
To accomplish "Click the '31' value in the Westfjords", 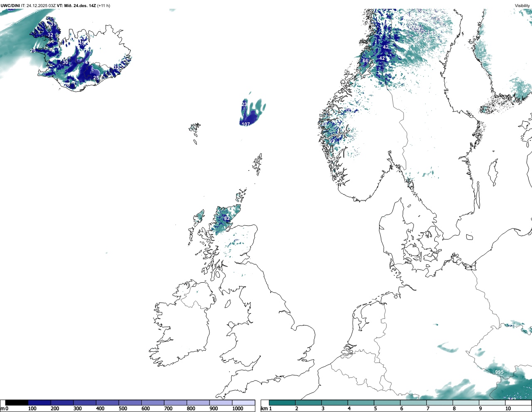I will [53, 24].
